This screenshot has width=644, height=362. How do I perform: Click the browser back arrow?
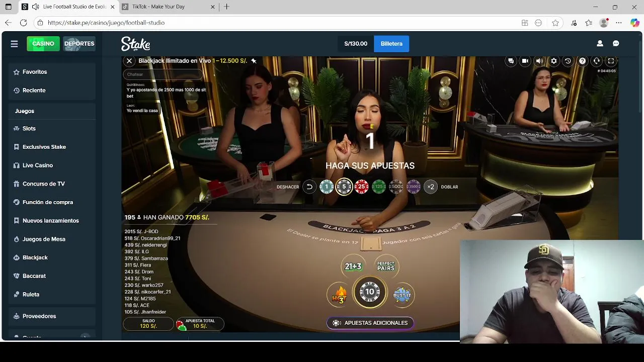point(8,23)
